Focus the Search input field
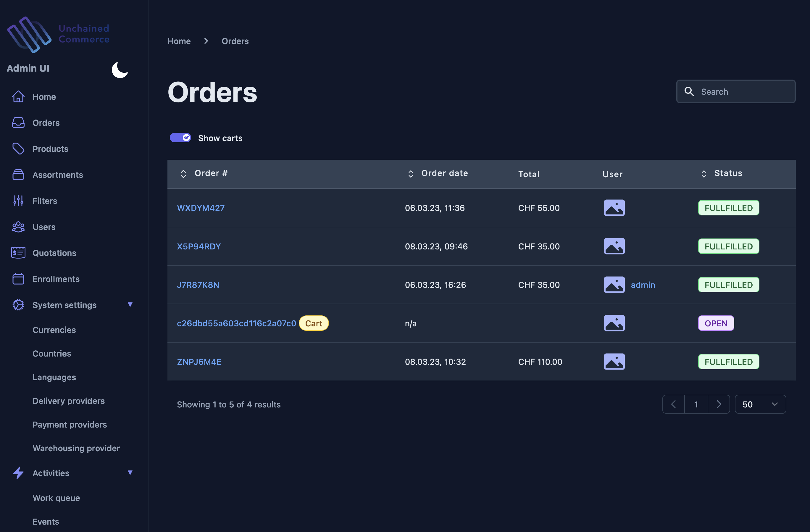The height and width of the screenshot is (532, 810). (736, 91)
